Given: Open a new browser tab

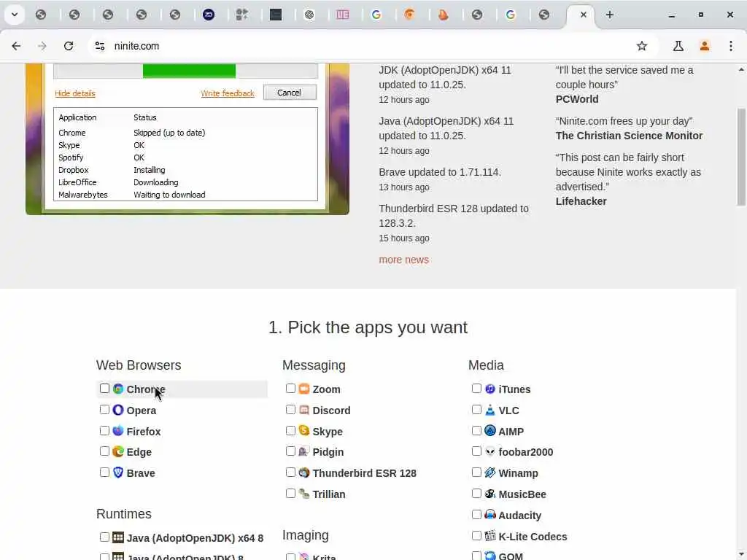Looking at the screenshot, I should tap(609, 15).
